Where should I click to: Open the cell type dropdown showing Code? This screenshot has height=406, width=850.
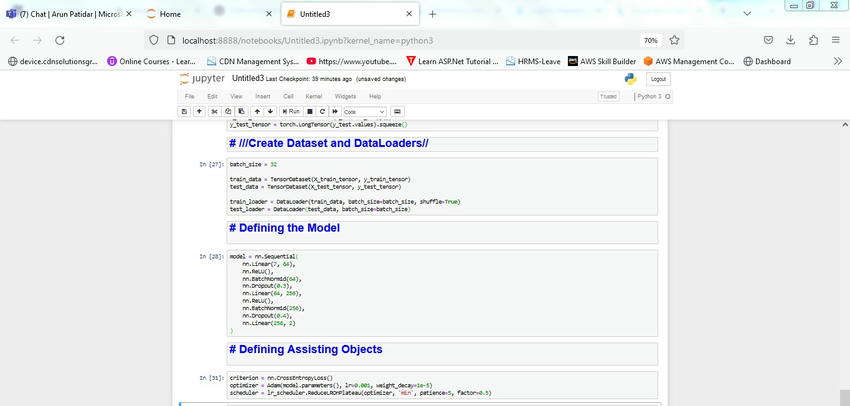point(364,112)
